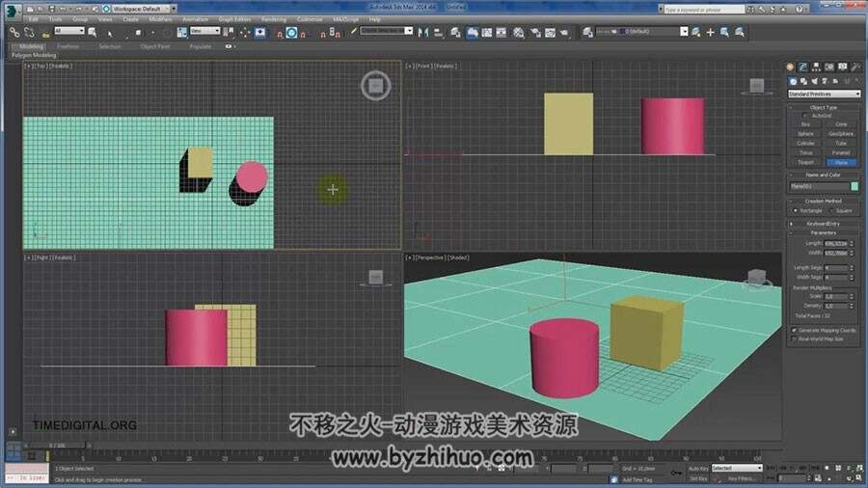Open the layer 0 (default) dropdown
Image resolution: width=868 pixels, height=488 pixels.
click(642, 32)
